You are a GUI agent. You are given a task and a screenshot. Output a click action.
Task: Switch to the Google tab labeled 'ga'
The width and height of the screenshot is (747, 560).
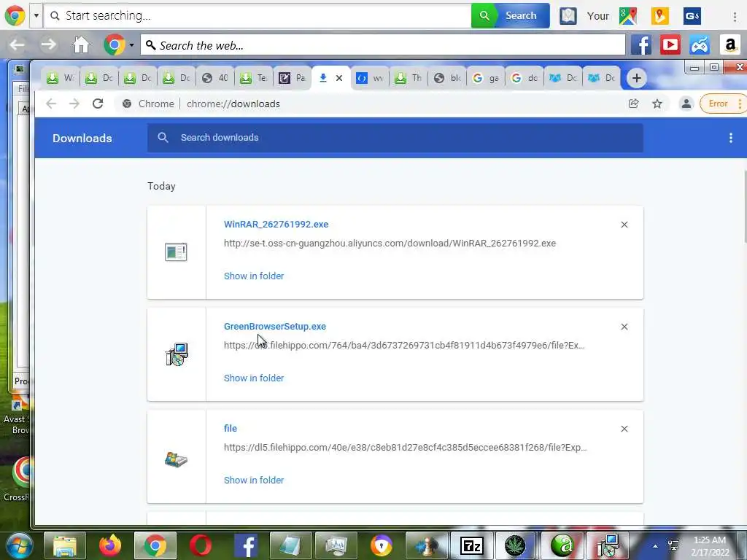[485, 78]
